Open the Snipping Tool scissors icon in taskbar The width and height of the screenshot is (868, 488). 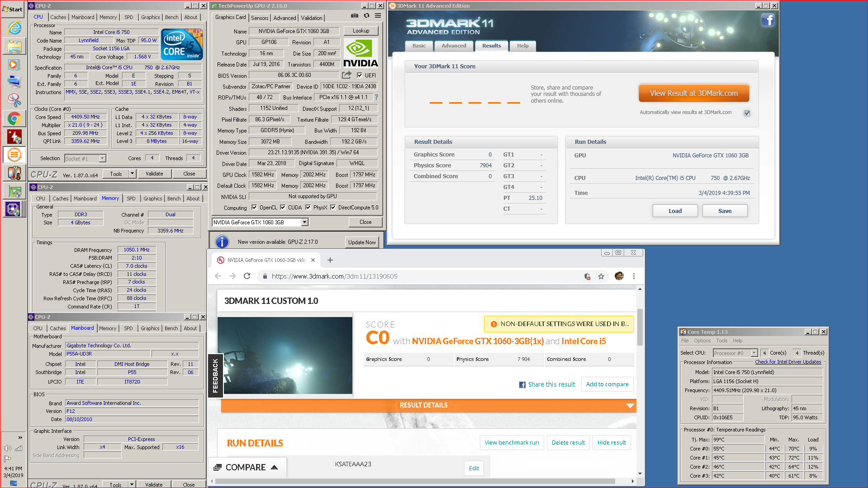[14, 100]
